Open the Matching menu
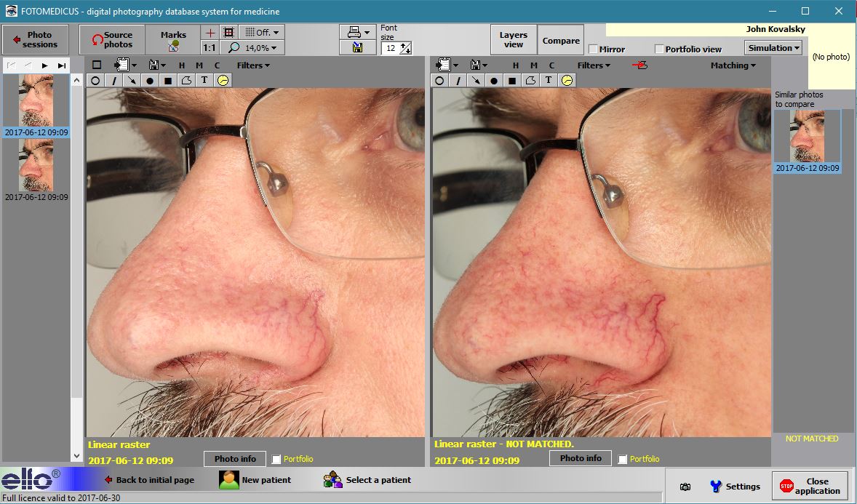 733,65
